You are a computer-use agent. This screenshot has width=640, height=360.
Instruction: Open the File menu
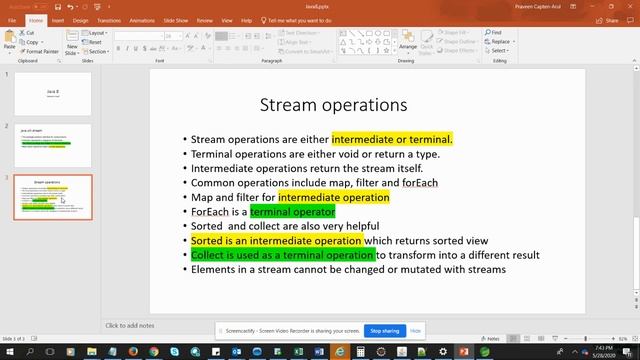(x=12, y=20)
